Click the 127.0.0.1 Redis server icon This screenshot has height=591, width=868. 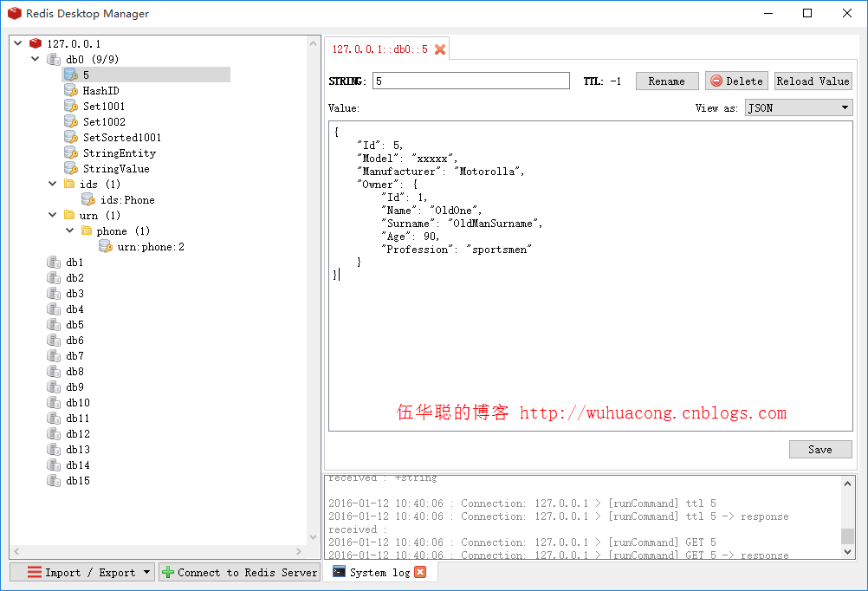(x=36, y=43)
